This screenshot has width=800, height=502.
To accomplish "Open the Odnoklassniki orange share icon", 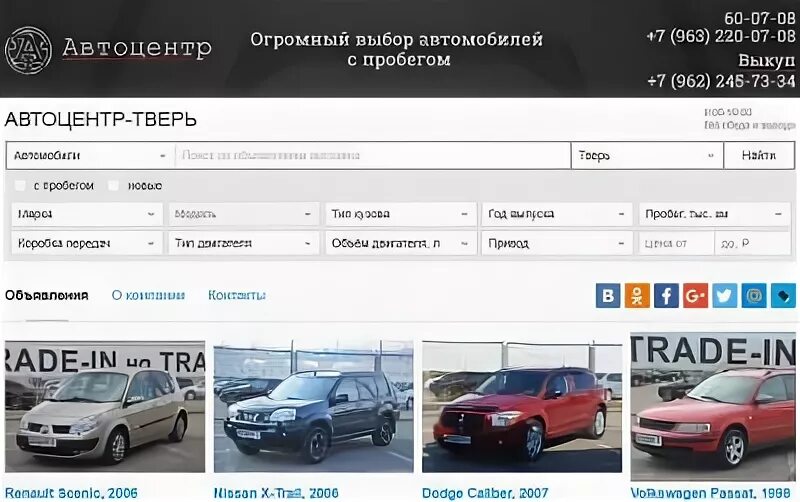I will [x=637, y=295].
